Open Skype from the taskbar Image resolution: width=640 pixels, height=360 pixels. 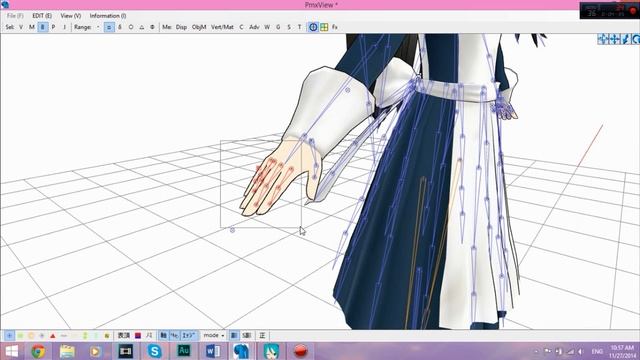click(155, 351)
